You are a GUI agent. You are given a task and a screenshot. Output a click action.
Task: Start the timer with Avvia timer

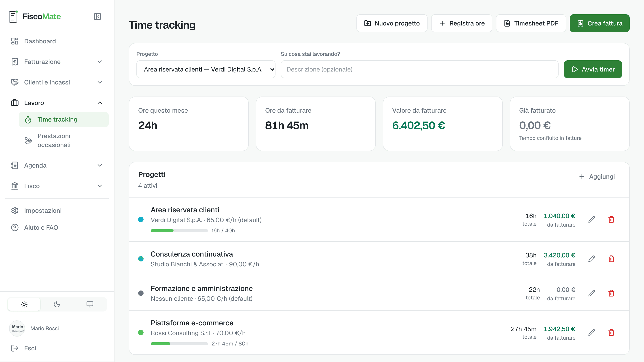pos(593,69)
